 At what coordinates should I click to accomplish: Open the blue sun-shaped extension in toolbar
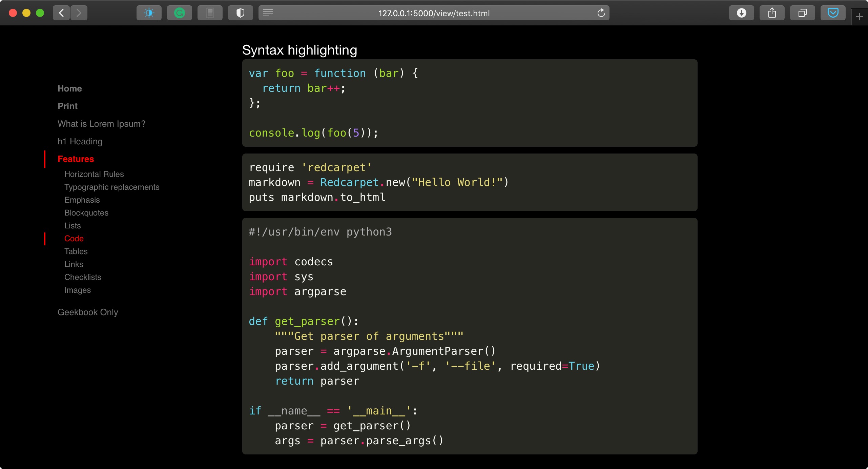coord(149,13)
